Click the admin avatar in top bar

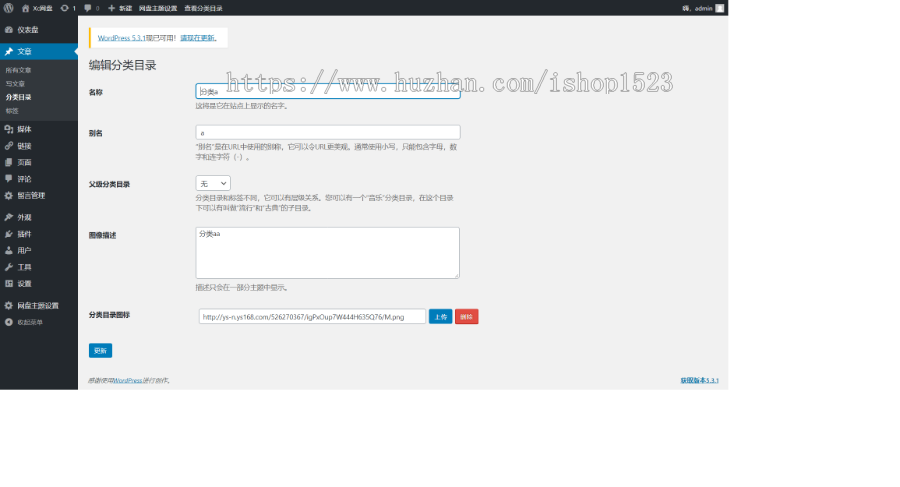(x=719, y=8)
